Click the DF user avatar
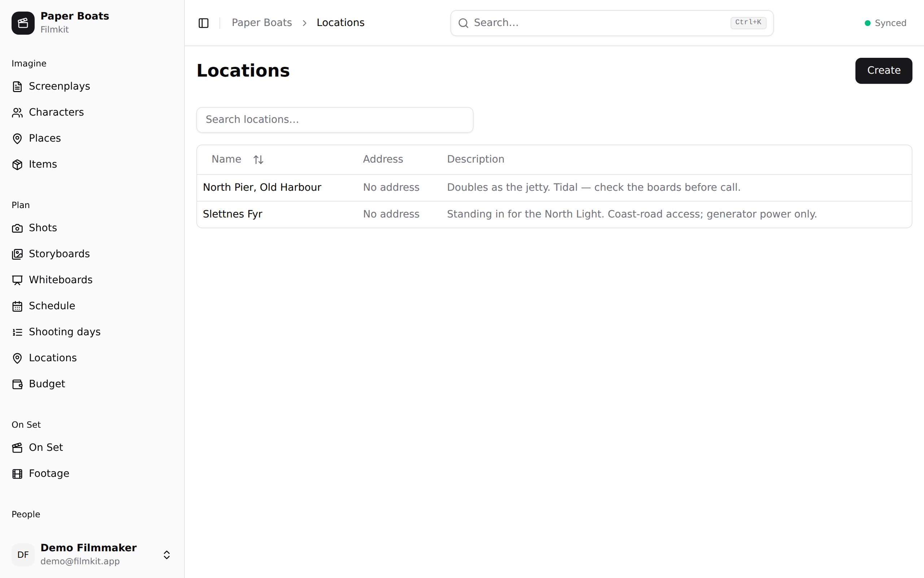The image size is (924, 578). (23, 555)
